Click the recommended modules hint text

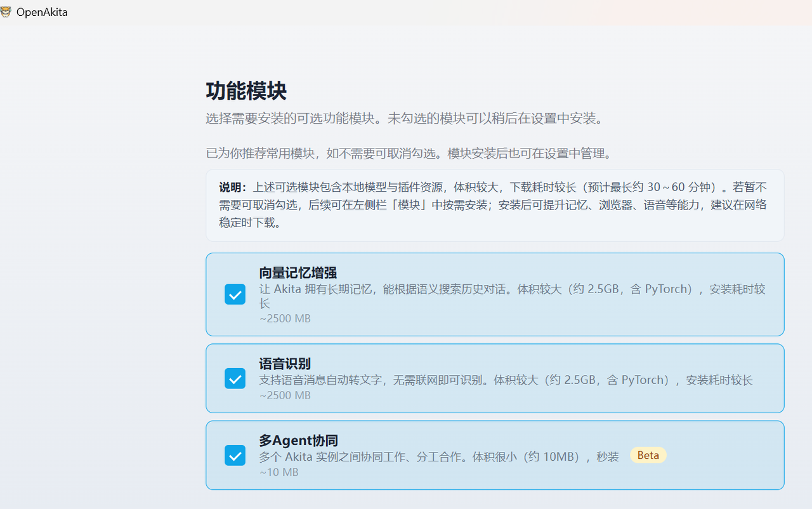coord(409,153)
